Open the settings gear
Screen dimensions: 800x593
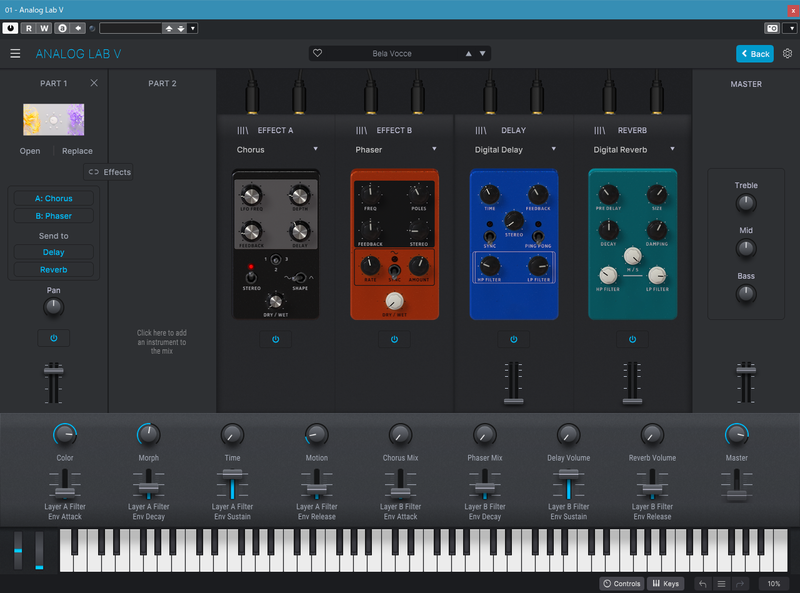pyautogui.click(x=787, y=54)
